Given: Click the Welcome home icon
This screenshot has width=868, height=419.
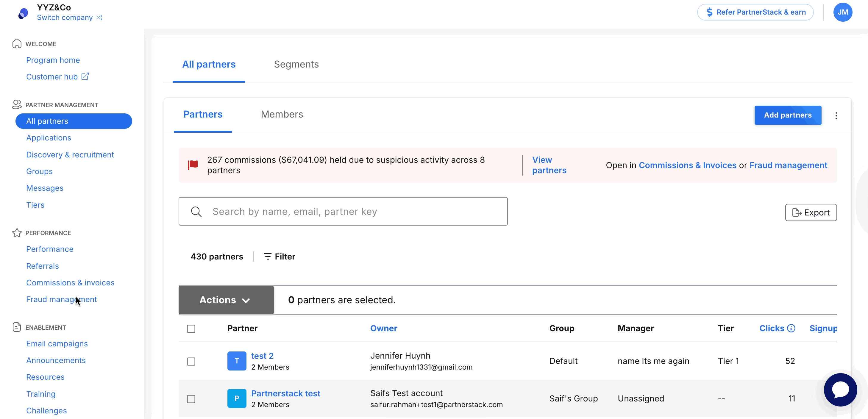Looking at the screenshot, I should (x=17, y=44).
